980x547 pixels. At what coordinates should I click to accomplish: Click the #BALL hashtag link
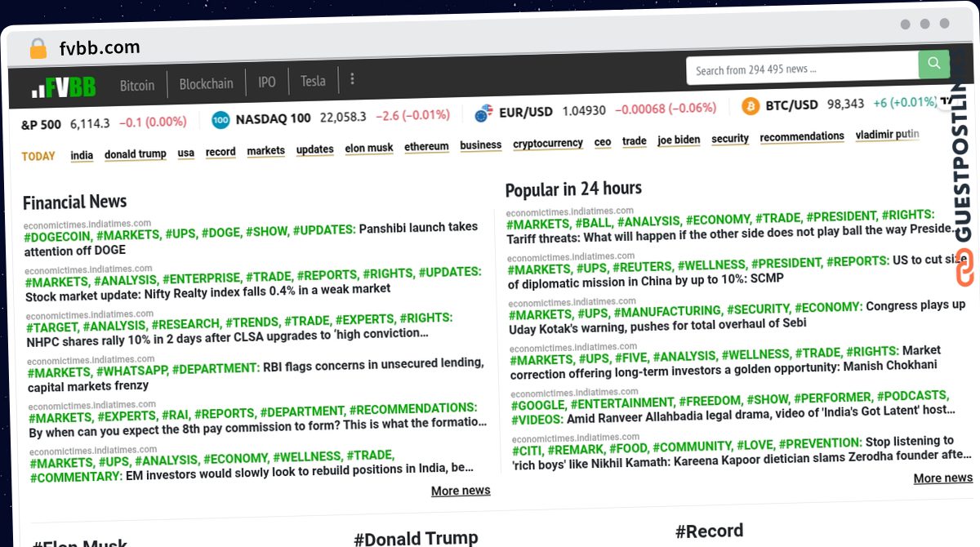tap(594, 222)
